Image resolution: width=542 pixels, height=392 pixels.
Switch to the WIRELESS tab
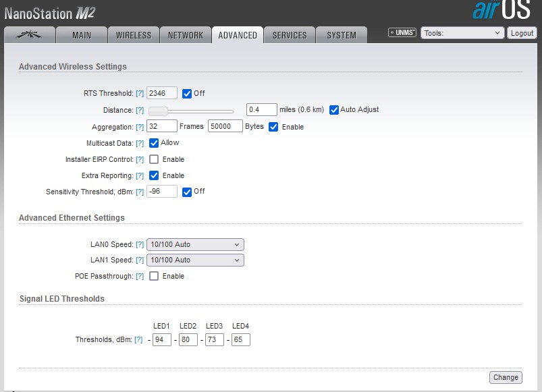(x=134, y=35)
